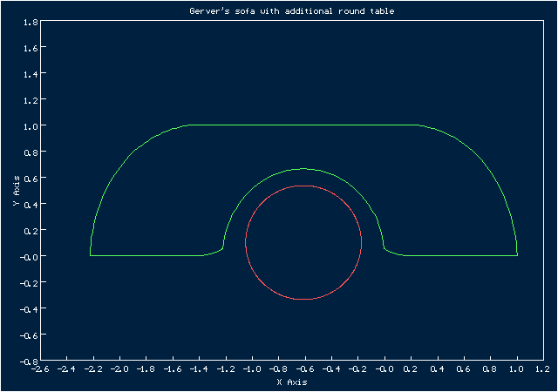Image resolution: width=558 pixels, height=392 pixels.
Task: Click the 1.0 tick label on X axis
Action: (517, 369)
